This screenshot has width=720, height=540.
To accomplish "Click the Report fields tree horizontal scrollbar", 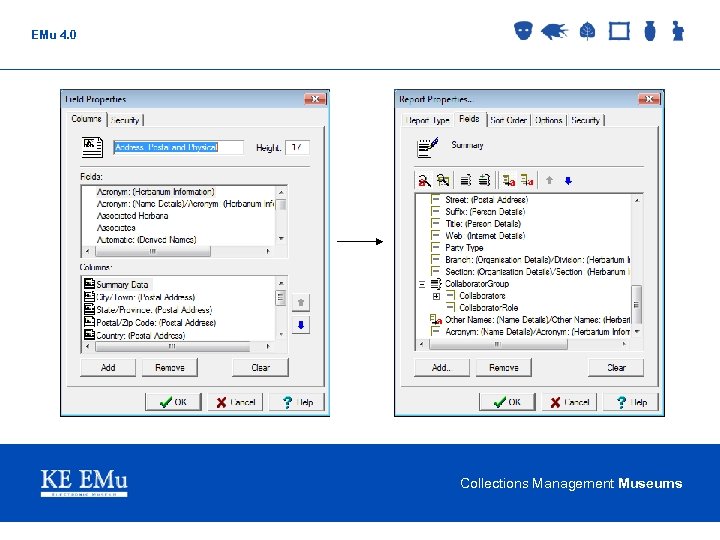I will coord(522,344).
